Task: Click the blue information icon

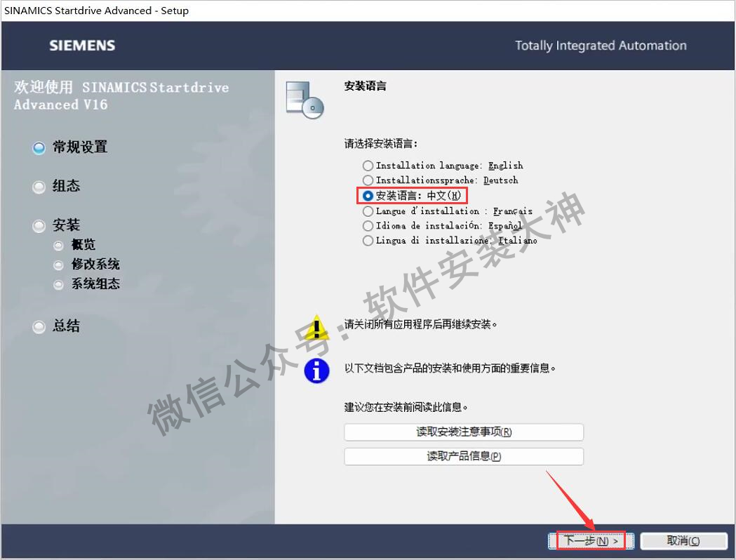Action: click(x=317, y=371)
